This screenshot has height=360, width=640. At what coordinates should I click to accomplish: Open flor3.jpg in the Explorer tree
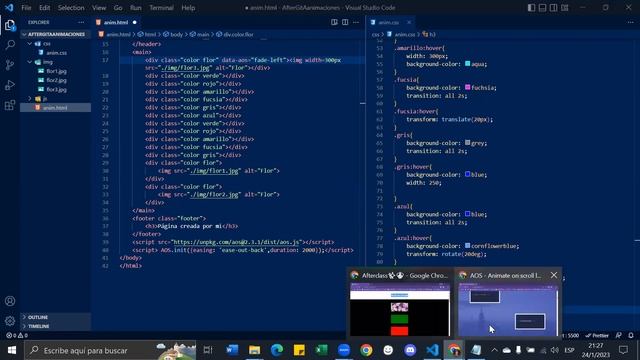point(55,89)
